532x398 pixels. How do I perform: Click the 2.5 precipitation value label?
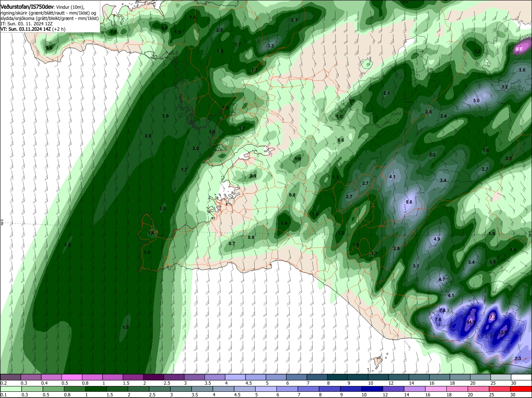click(220, 30)
